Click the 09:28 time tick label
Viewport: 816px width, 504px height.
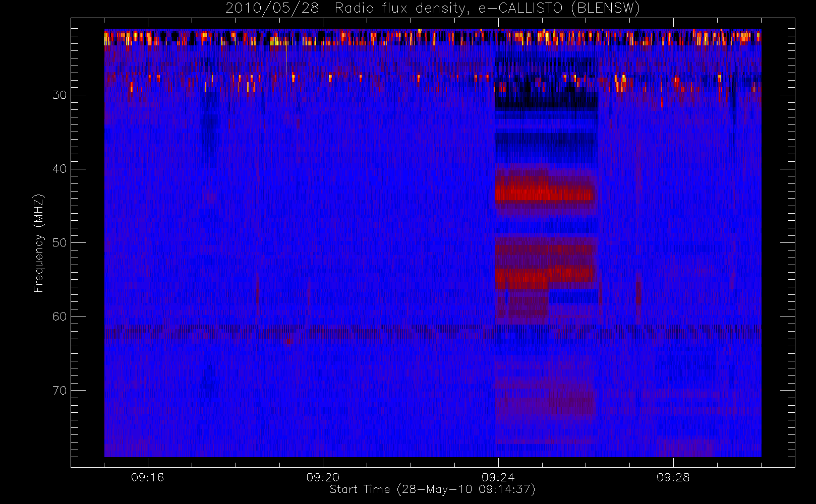coord(673,477)
